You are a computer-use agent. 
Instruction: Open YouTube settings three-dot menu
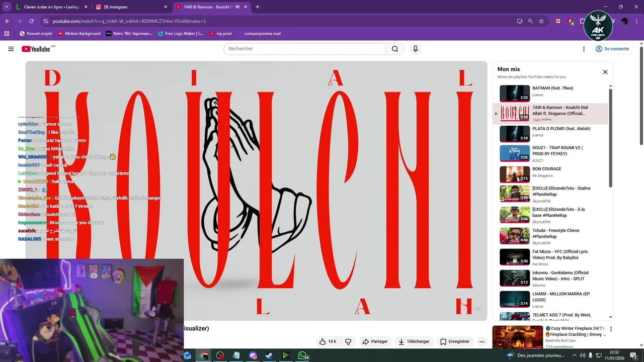pos(584,49)
